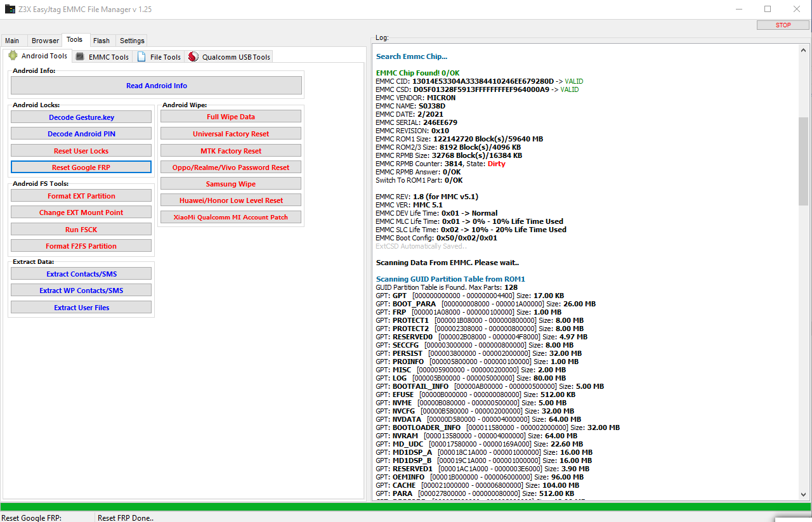Open the EMMC Tools sub-tab
The width and height of the screenshot is (812, 522).
coord(102,57)
